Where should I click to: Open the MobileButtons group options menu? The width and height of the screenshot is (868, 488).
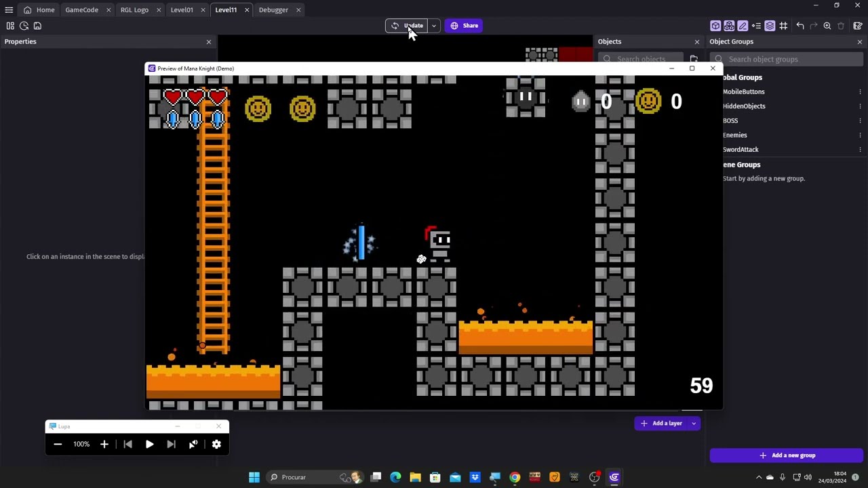(x=860, y=91)
